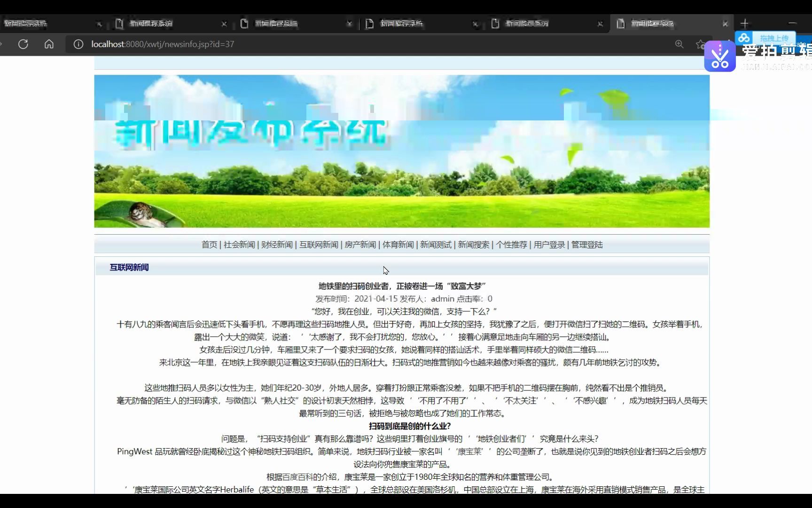Screen dimensions: 812x508
Task: Click the site banner image
Action: (402, 151)
